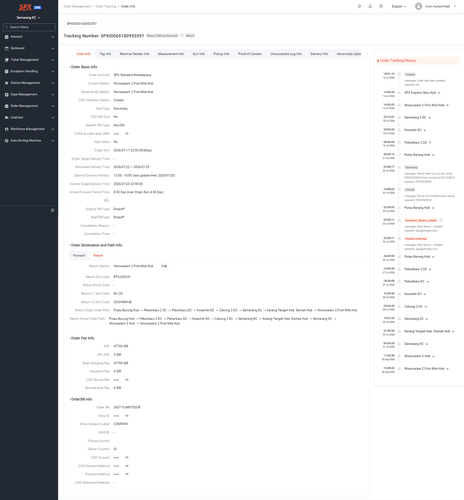Reveal the Payment Method value
Screen dimensions: 464x500
pos(127,474)
